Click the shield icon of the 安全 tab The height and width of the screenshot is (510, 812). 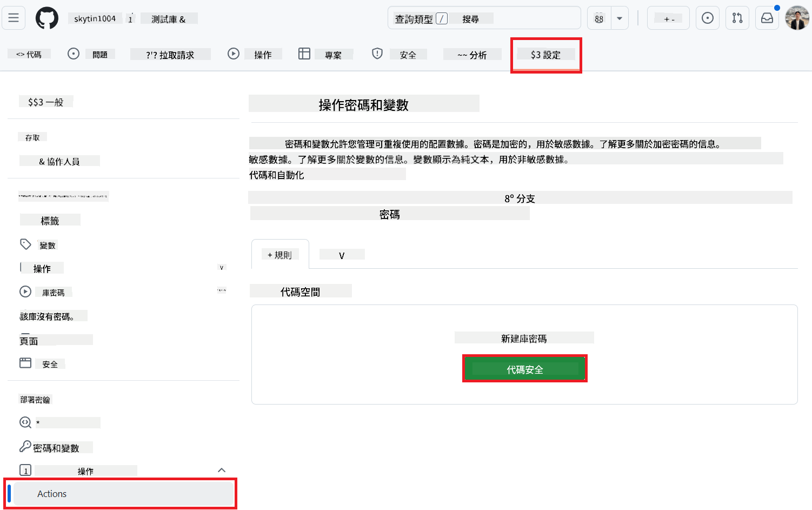pyautogui.click(x=377, y=54)
